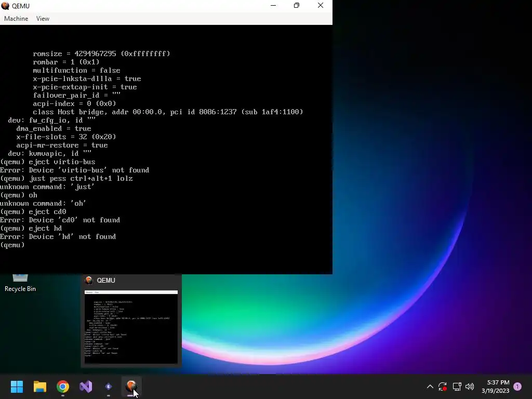Viewport: 532px width, 399px height.
Task: Click the 'failover_pair_id' line
Action: (77, 96)
